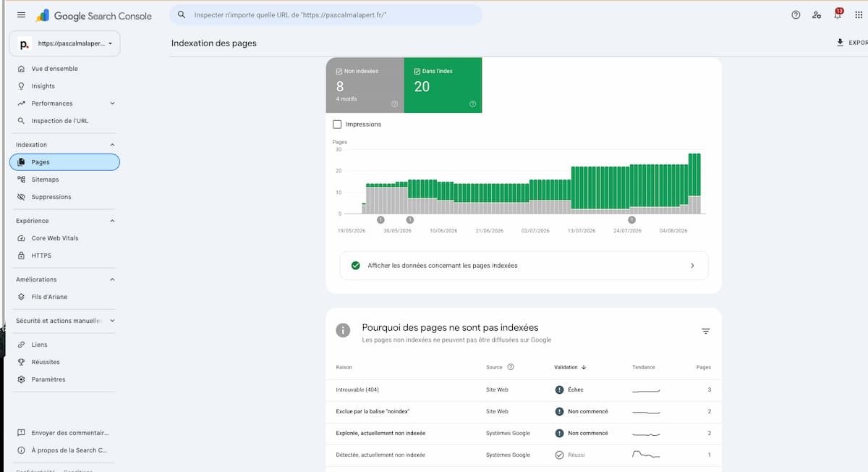Image resolution: width=868 pixels, height=472 pixels.
Task: Open notifications bell with 13 badge
Action: coord(838,14)
